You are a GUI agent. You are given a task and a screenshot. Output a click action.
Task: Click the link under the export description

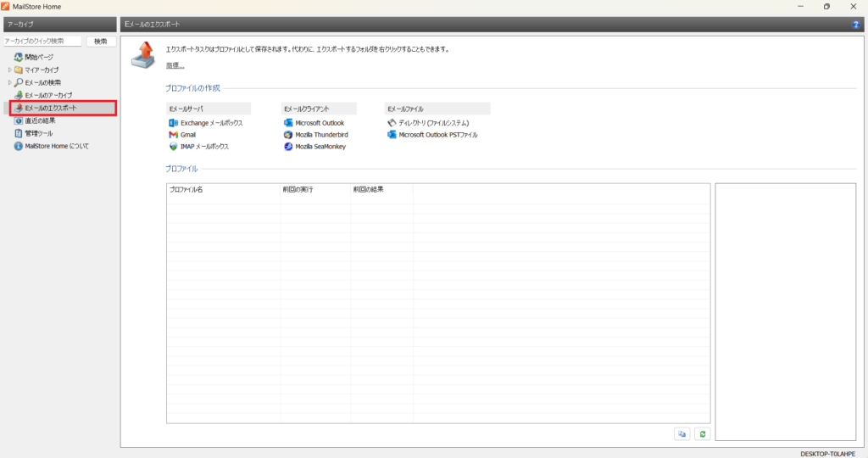(x=175, y=65)
